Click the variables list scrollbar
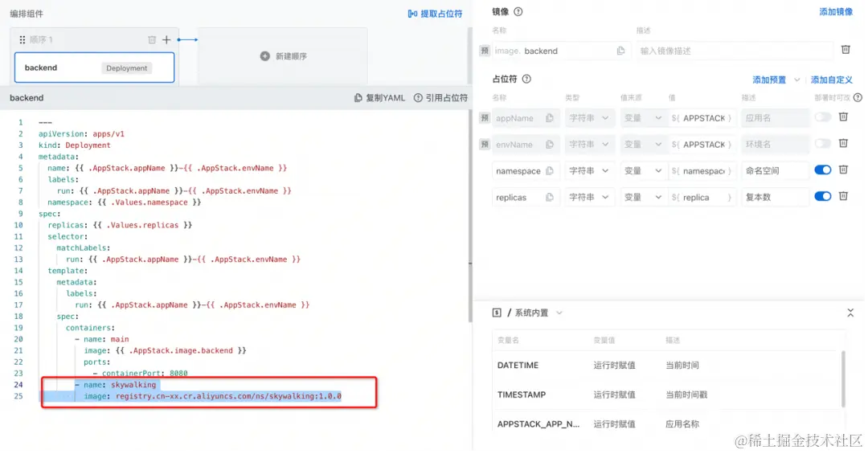868x454 pixels. 844,378
